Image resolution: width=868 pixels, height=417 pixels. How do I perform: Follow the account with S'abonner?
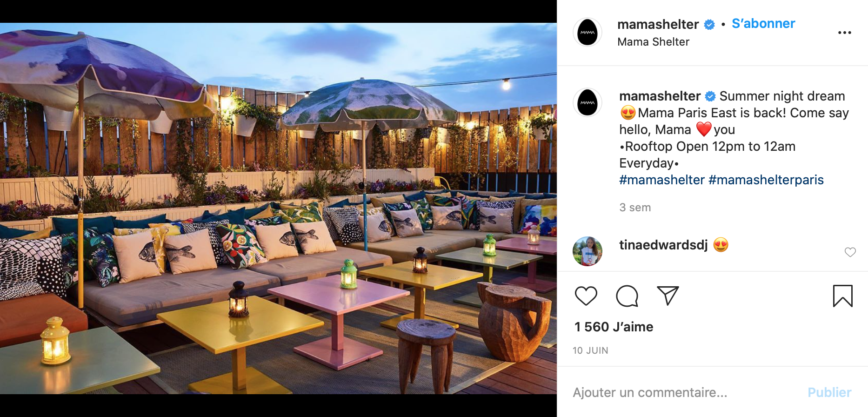coord(763,23)
